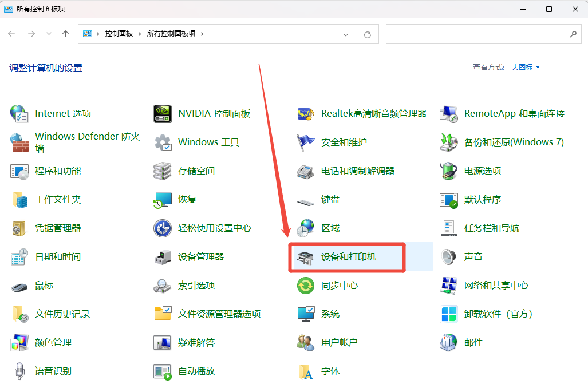Go forward with the forward arrow
The image size is (588, 388).
pyautogui.click(x=31, y=34)
